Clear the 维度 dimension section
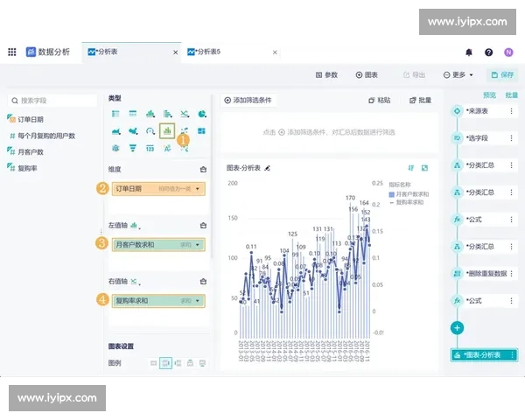Image resolution: width=525 pixels, height=420 pixels. (203, 169)
